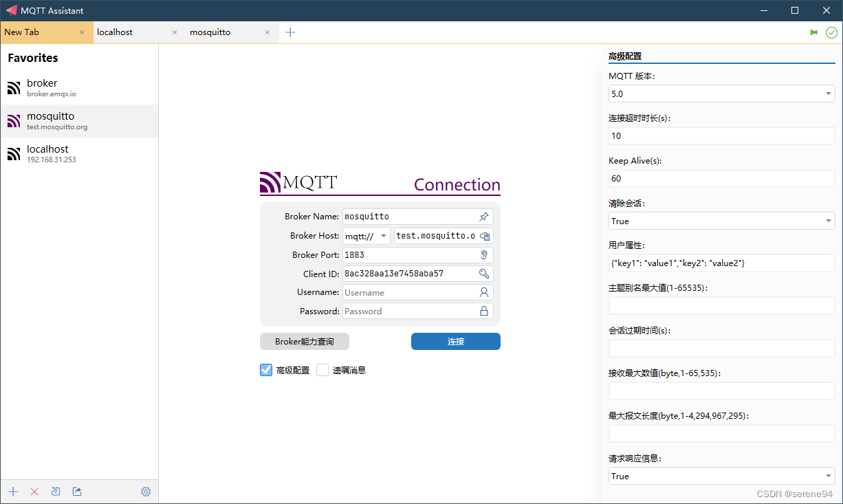Open the mqtt:// protocol dropdown
Image resolution: width=843 pixels, height=504 pixels.
pyautogui.click(x=366, y=236)
